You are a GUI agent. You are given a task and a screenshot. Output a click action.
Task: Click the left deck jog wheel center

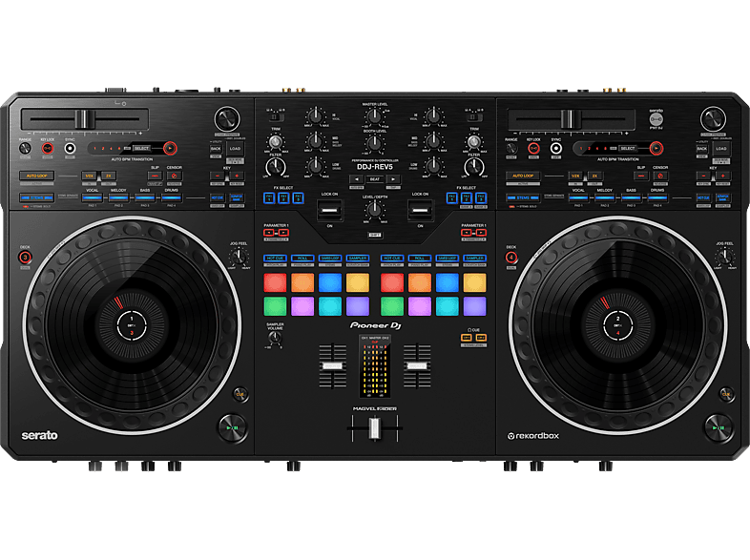[132, 325]
